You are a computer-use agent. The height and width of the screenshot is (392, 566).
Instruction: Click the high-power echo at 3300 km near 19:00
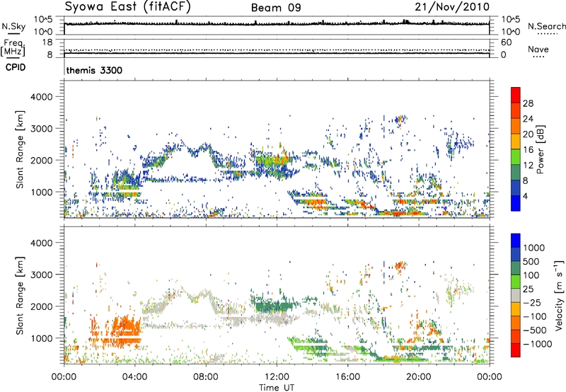400,119
